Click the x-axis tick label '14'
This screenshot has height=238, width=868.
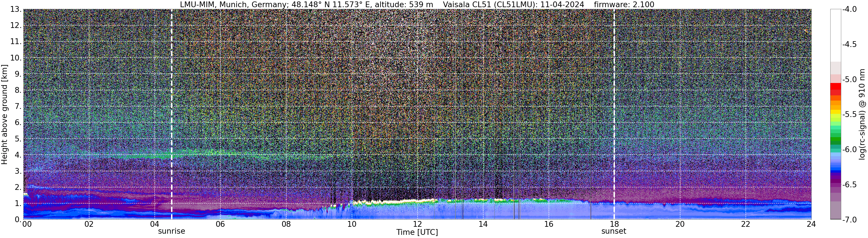tap(483, 224)
